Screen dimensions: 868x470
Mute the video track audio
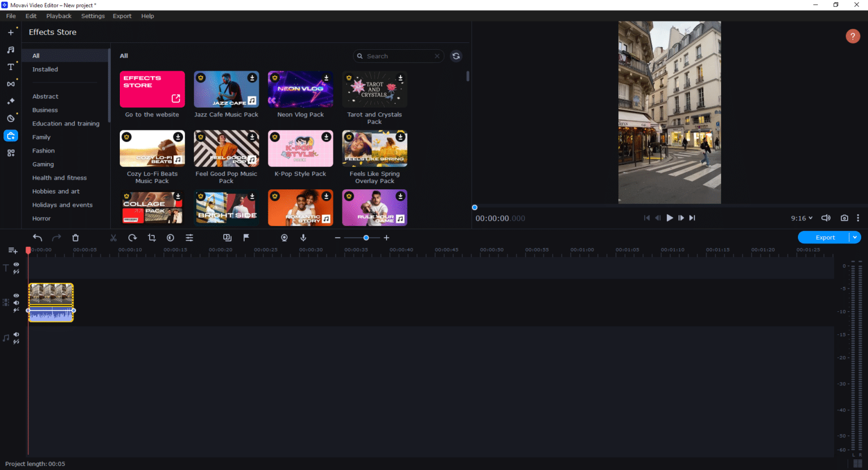(x=16, y=302)
